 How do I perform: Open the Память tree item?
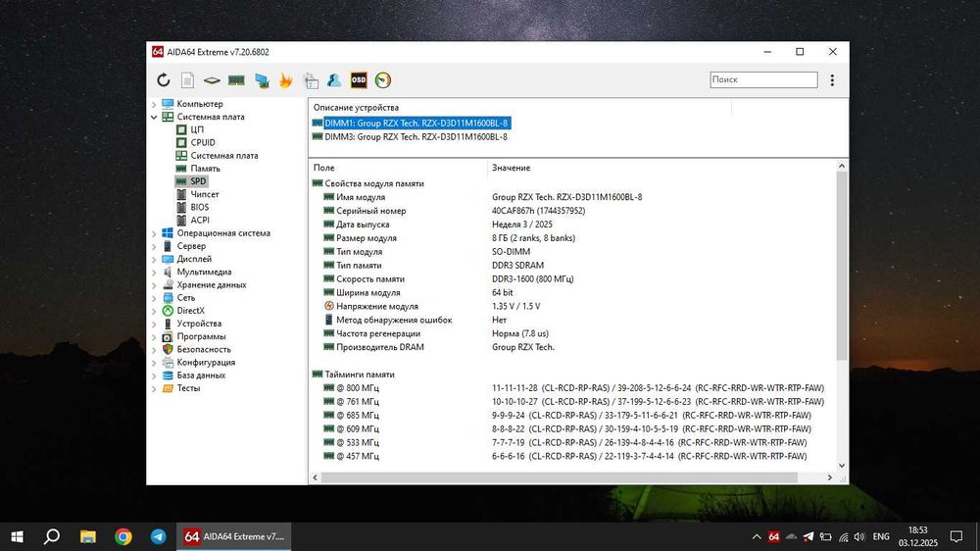pos(205,169)
